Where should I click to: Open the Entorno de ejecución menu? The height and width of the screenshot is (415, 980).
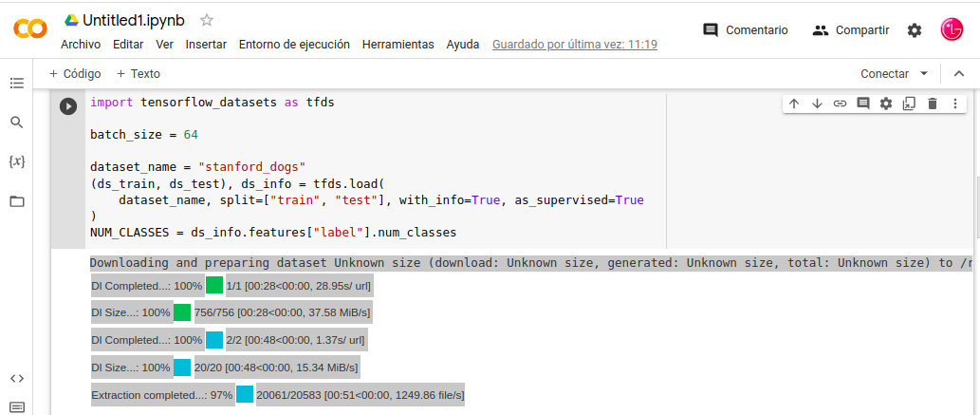(x=294, y=45)
